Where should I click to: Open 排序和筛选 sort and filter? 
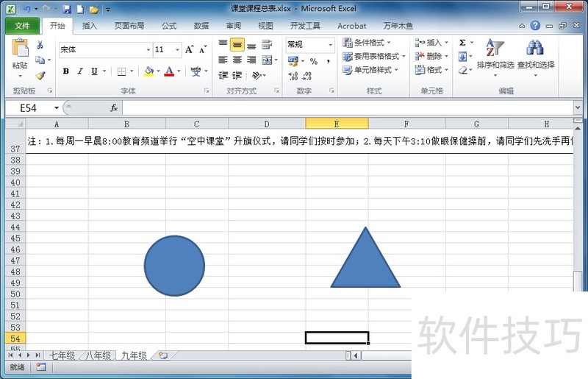click(495, 57)
